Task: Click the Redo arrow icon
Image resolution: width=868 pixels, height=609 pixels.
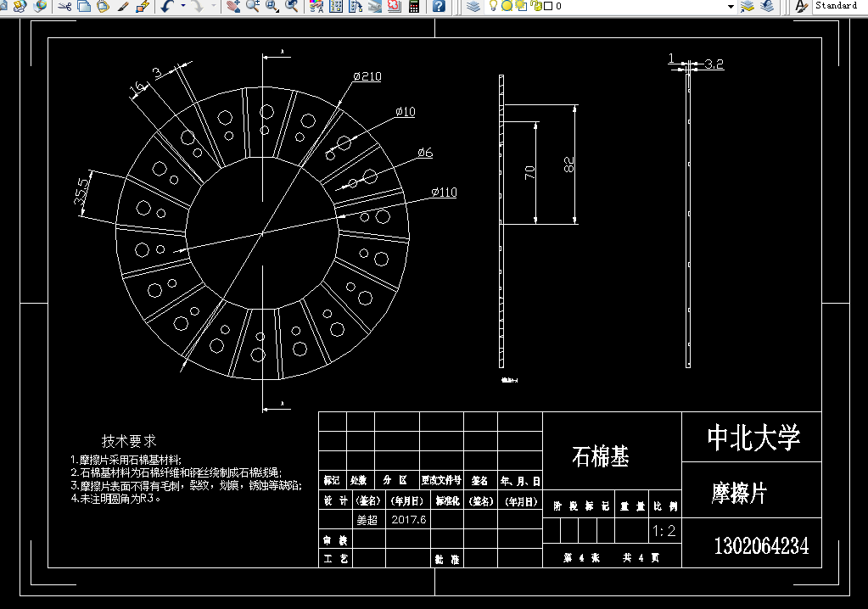Action: click(198, 6)
